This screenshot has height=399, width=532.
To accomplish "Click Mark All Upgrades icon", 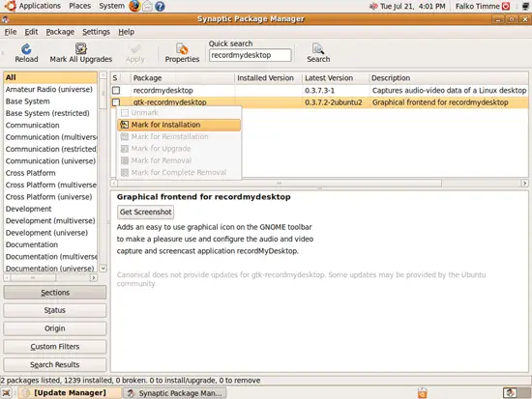I will pos(80,49).
